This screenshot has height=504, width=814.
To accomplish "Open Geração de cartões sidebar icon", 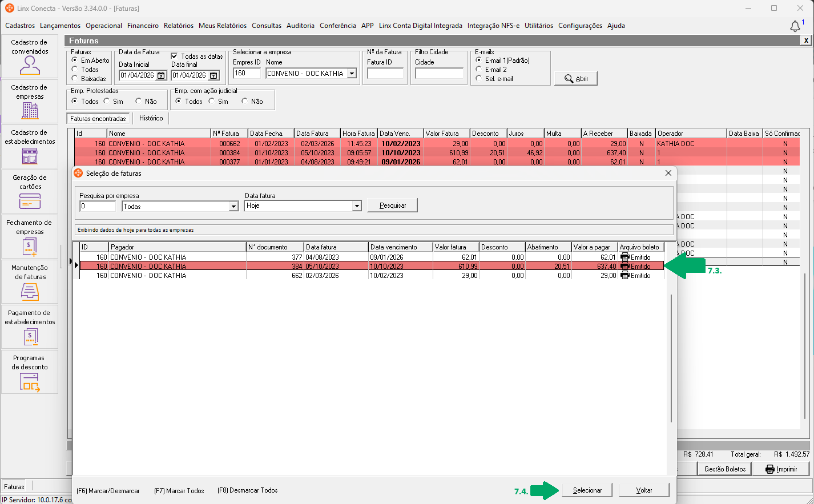I will point(30,192).
